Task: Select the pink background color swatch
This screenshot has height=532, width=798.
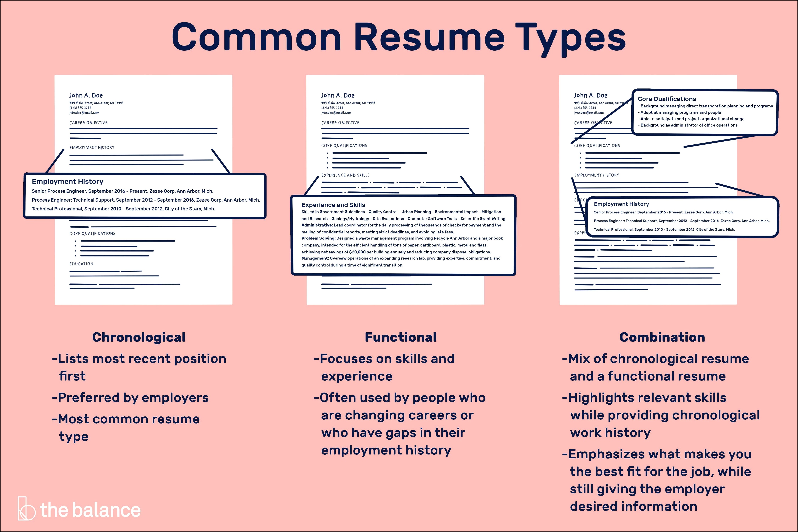Action: coord(30,30)
